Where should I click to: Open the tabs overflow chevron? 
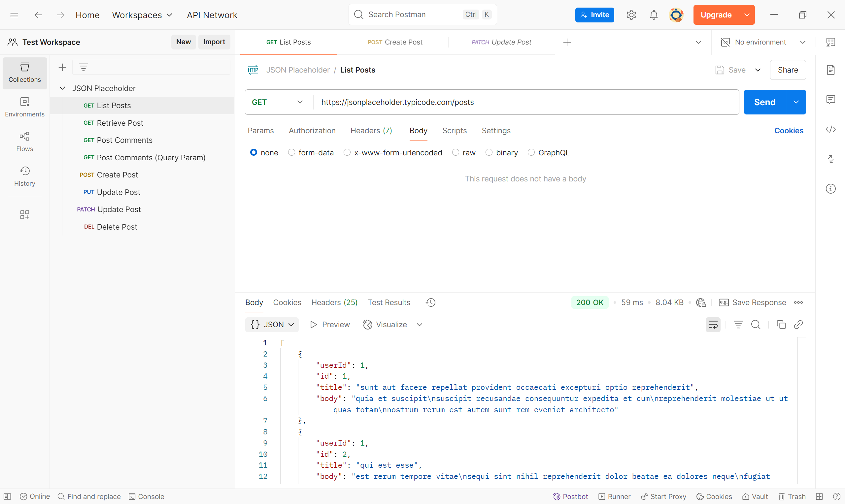698,42
